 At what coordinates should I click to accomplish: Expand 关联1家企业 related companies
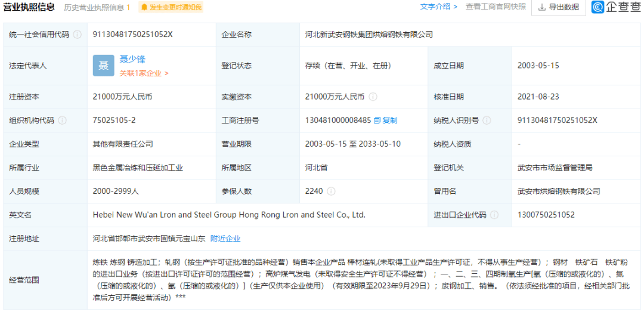tap(144, 73)
